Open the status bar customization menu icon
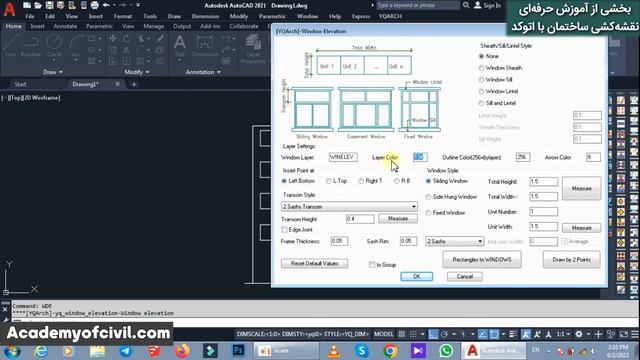The width and height of the screenshot is (640, 360). coord(635,334)
